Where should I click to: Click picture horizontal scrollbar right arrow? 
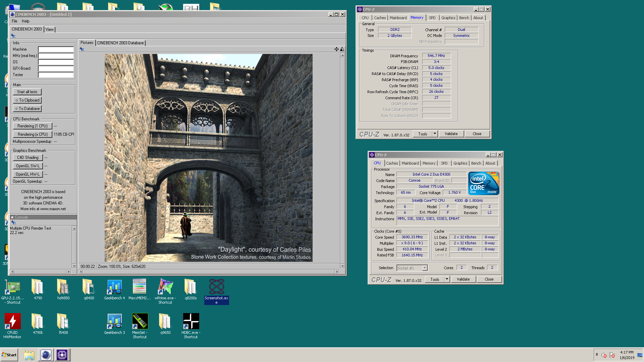click(337, 271)
